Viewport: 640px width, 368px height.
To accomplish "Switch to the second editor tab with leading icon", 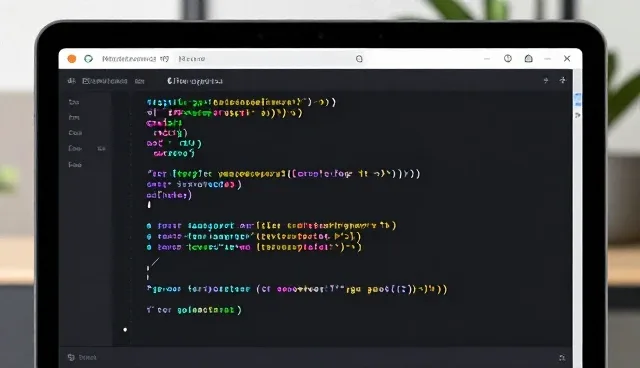I will [x=195, y=81].
